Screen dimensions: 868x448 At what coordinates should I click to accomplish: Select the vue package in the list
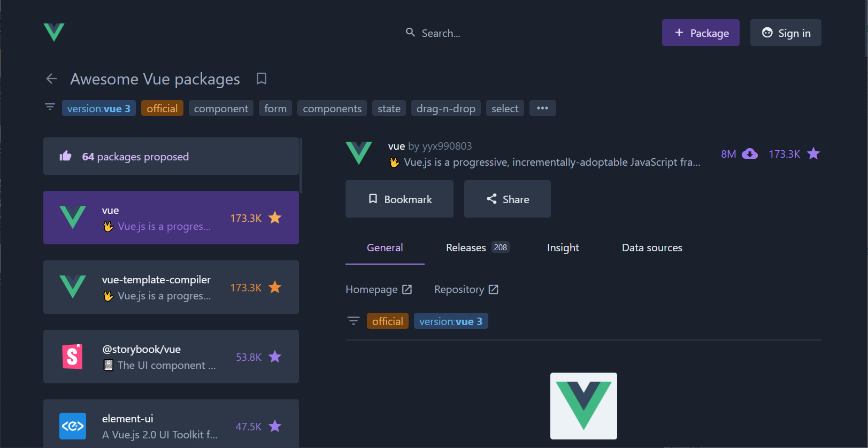(171, 218)
